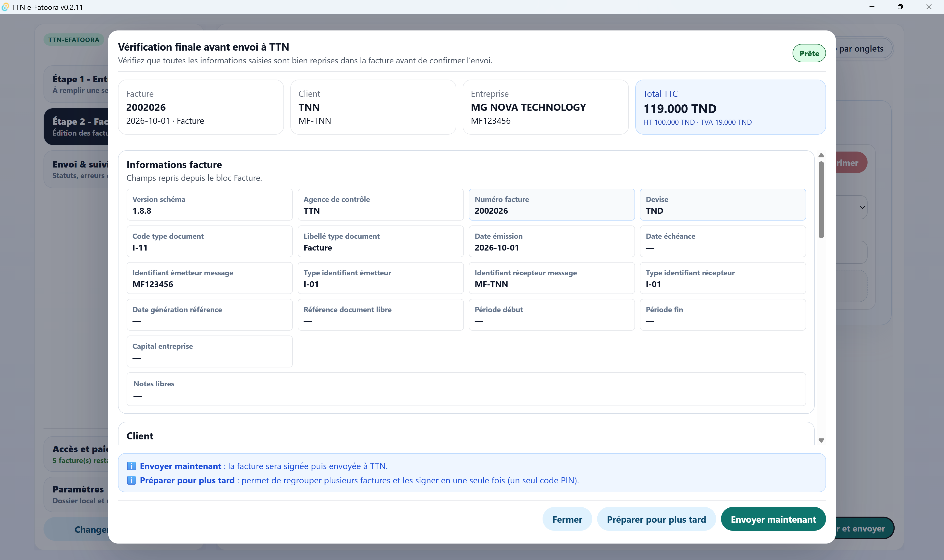Click the bold 'Envoyer maintenant' text in the info note
The image size is (944, 560).
click(180, 466)
